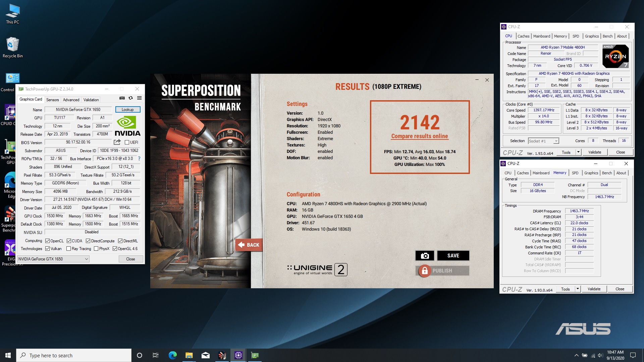This screenshot has height=362, width=644.
Task: Open Caches tab in top CPU-Z
Action: [523, 36]
